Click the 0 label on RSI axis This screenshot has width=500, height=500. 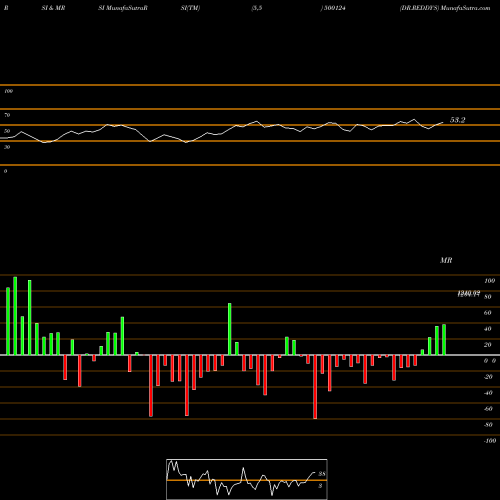(x=5, y=171)
